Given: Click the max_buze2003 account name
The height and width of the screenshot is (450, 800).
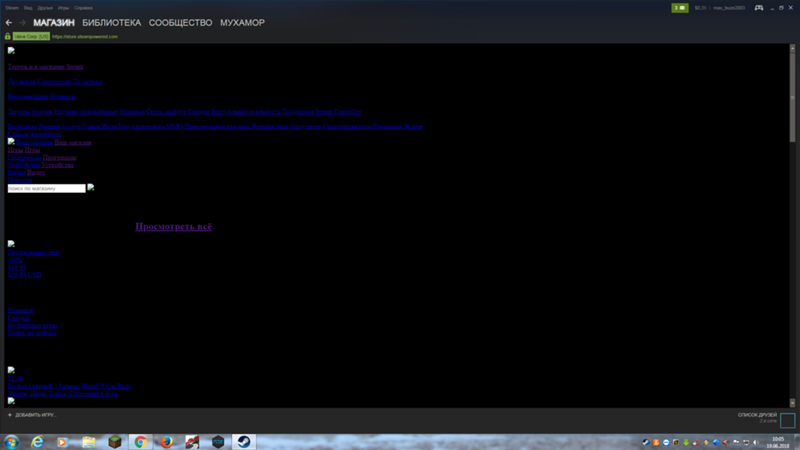Looking at the screenshot, I should (729, 8).
